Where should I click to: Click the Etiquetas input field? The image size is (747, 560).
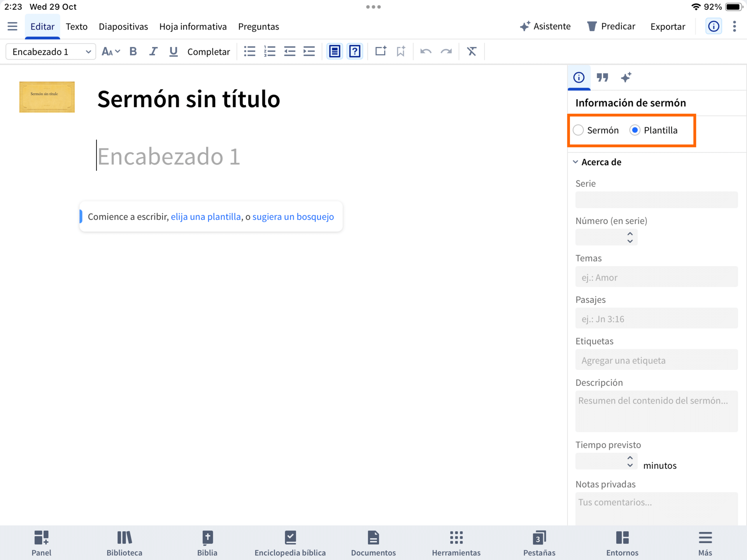[x=656, y=360]
